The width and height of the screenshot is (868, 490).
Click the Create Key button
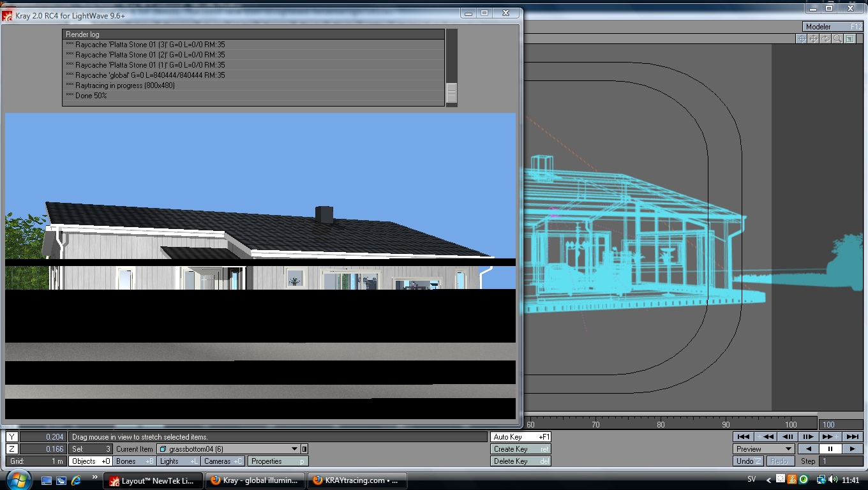(x=520, y=449)
